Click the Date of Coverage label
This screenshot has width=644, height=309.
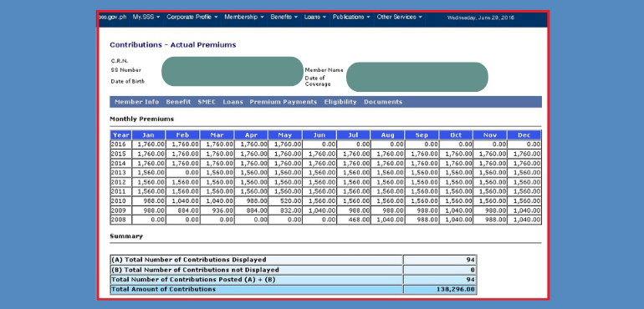(318, 81)
